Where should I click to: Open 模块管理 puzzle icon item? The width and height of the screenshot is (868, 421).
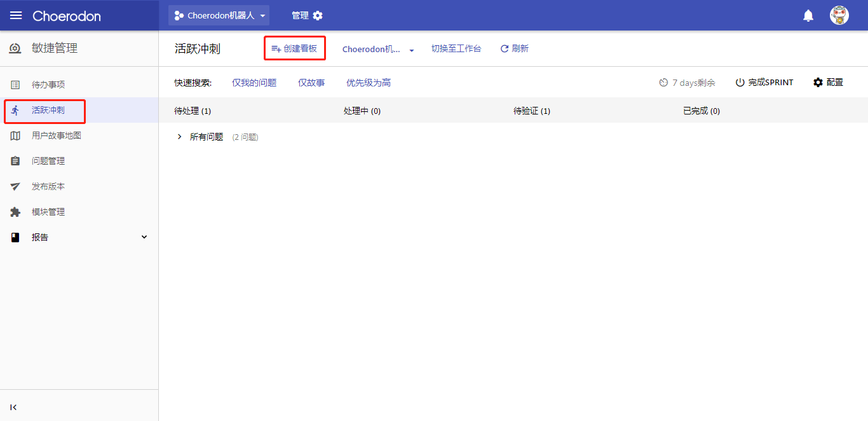tap(48, 212)
